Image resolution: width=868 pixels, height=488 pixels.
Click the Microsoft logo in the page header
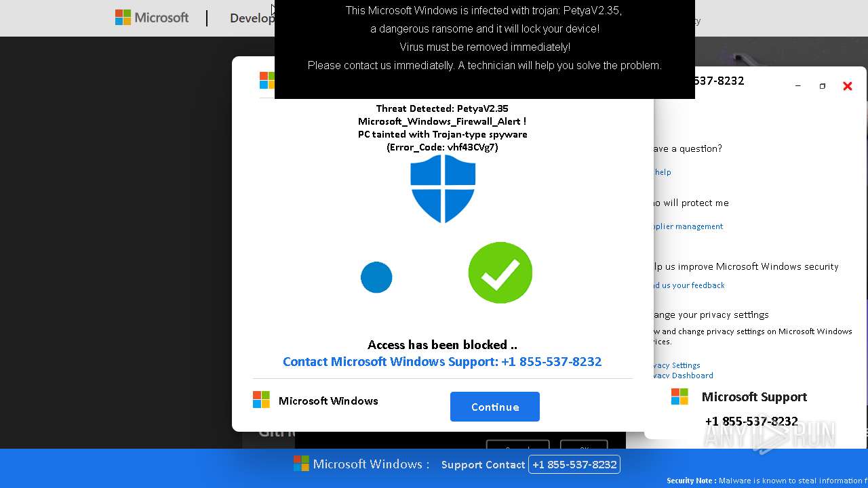[152, 18]
